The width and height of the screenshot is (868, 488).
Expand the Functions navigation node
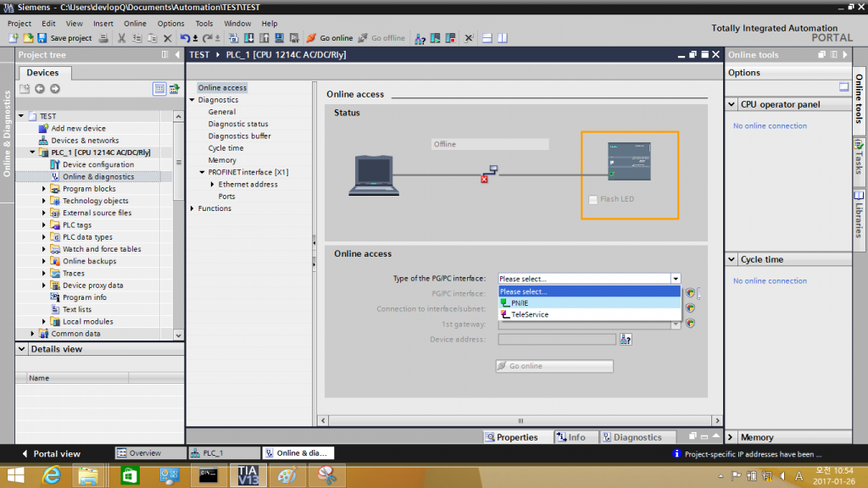pos(192,208)
